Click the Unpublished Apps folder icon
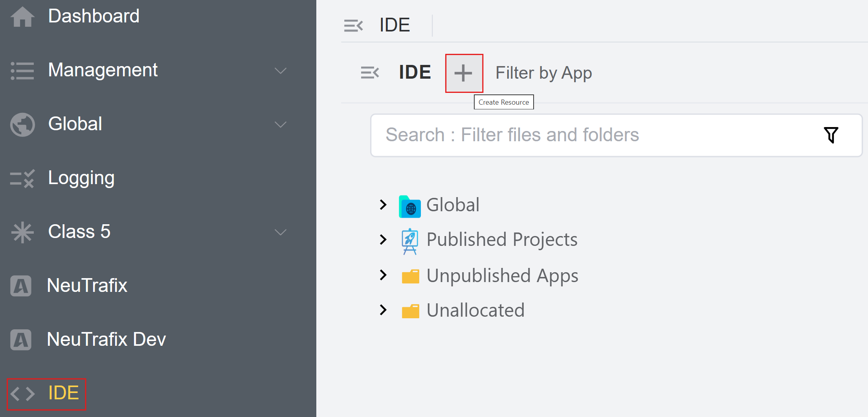This screenshot has width=868, height=417. coord(410,276)
